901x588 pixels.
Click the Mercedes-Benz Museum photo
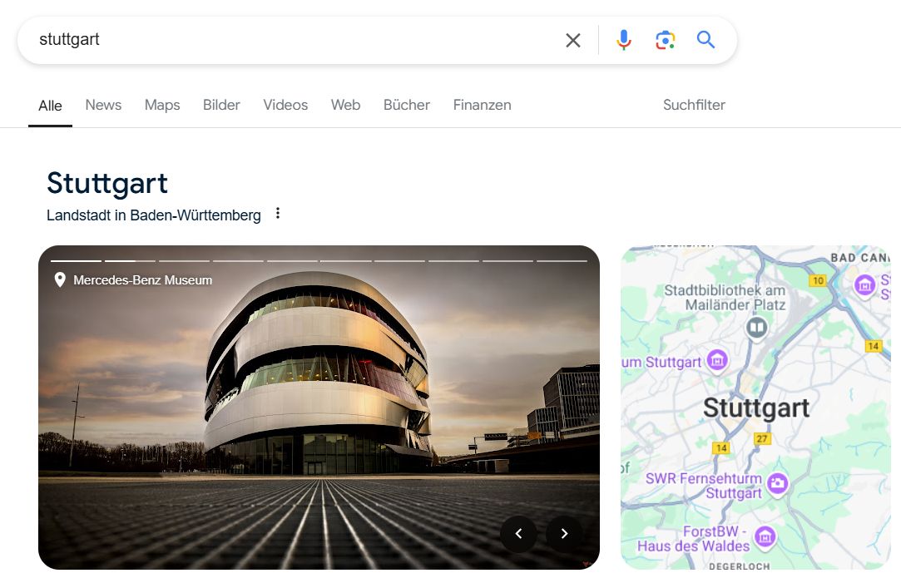(319, 408)
